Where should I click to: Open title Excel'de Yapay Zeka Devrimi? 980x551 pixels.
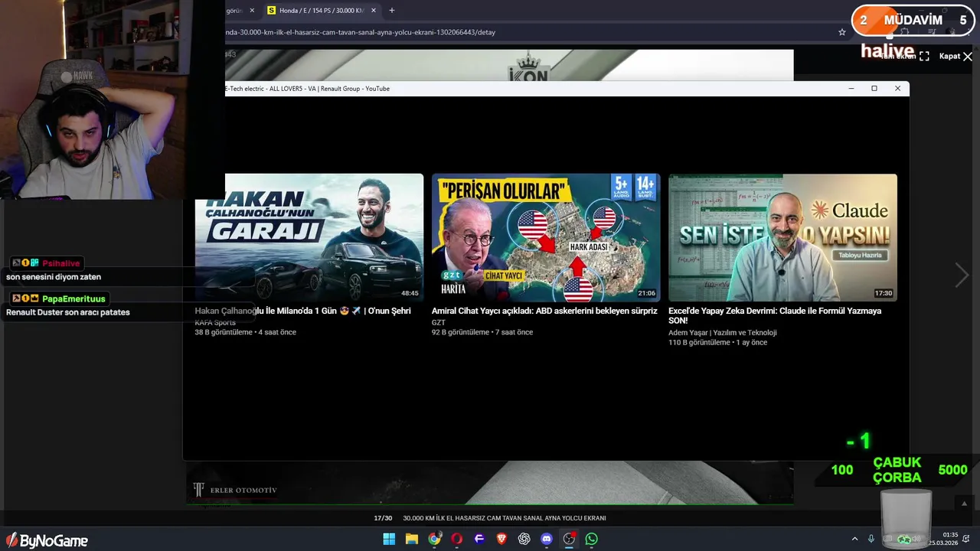pyautogui.click(x=775, y=315)
